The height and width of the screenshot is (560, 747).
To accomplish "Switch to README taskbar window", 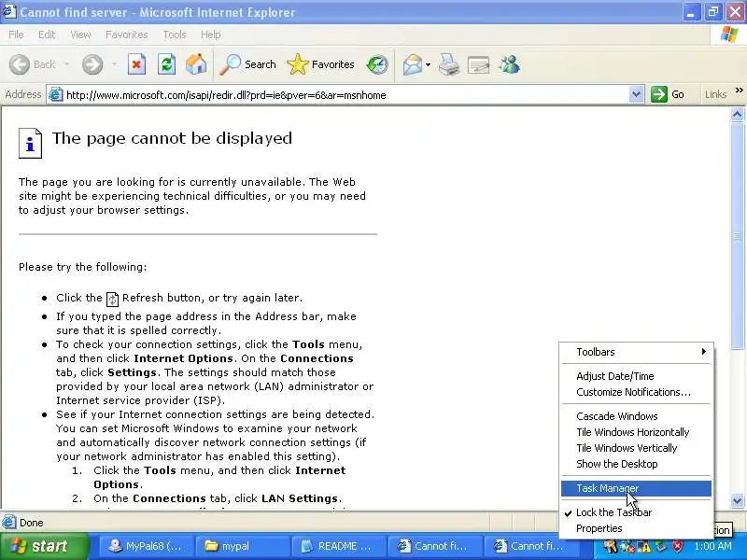I will [339, 546].
